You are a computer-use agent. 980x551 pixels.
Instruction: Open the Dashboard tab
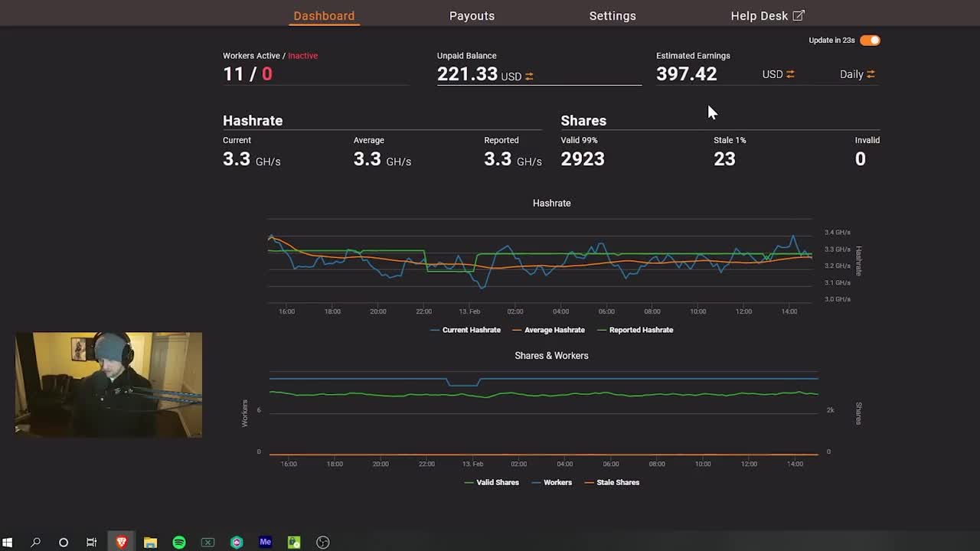tap(324, 15)
